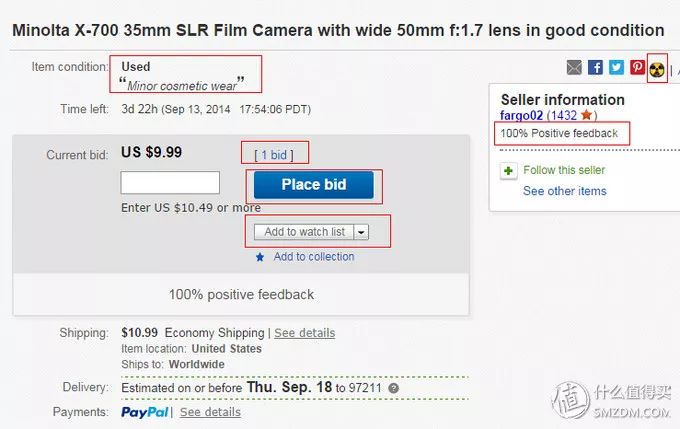Click the delivery estimate help icon
680x429 pixels.
[393, 388]
